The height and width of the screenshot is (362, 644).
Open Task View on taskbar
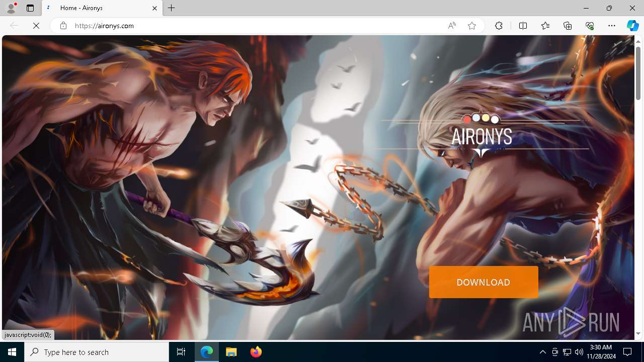tap(181, 352)
